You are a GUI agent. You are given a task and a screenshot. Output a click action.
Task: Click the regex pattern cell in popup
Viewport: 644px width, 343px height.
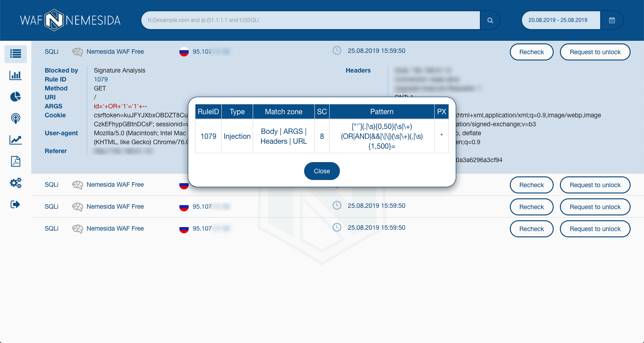coord(382,136)
